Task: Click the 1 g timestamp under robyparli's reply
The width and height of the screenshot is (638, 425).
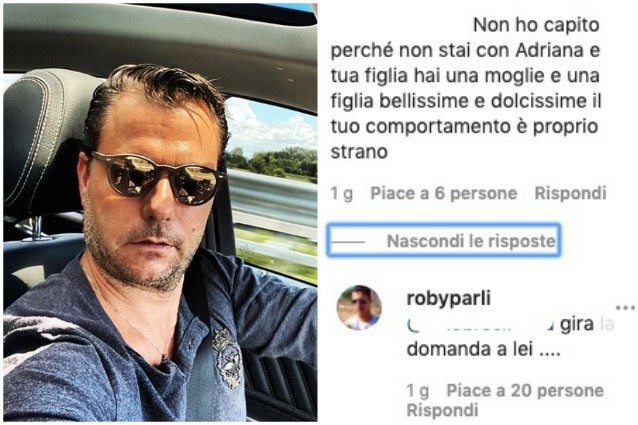Action: click(x=418, y=391)
